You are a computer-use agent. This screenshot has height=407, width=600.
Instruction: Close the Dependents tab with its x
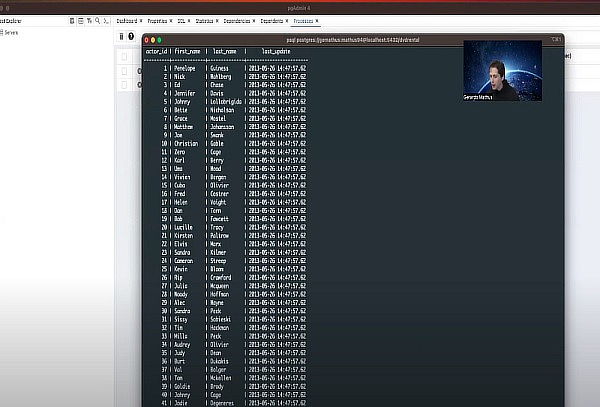point(287,21)
